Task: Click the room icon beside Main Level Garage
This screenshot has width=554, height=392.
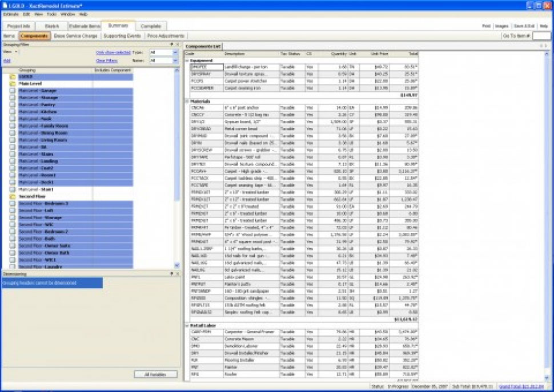Action: pyautogui.click(x=13, y=91)
